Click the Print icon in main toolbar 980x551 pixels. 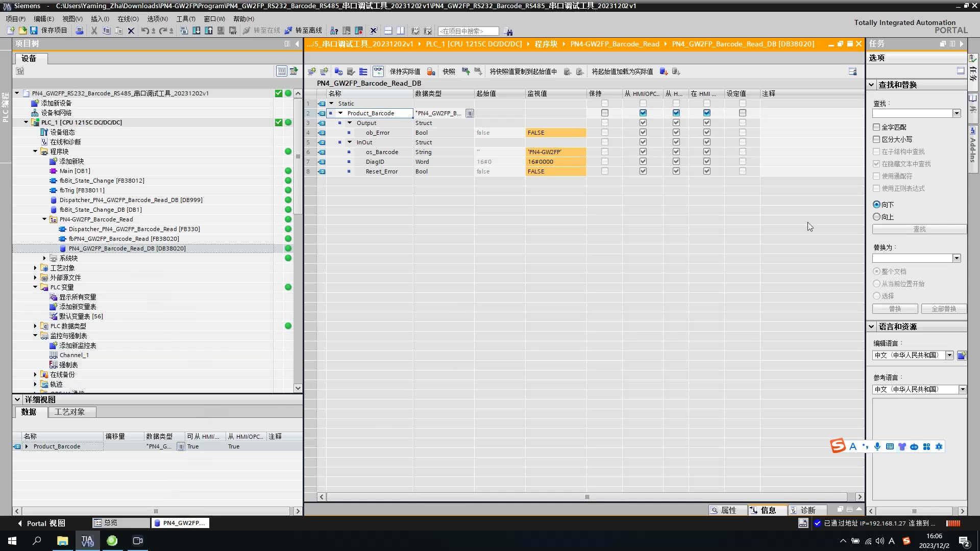[x=79, y=31]
